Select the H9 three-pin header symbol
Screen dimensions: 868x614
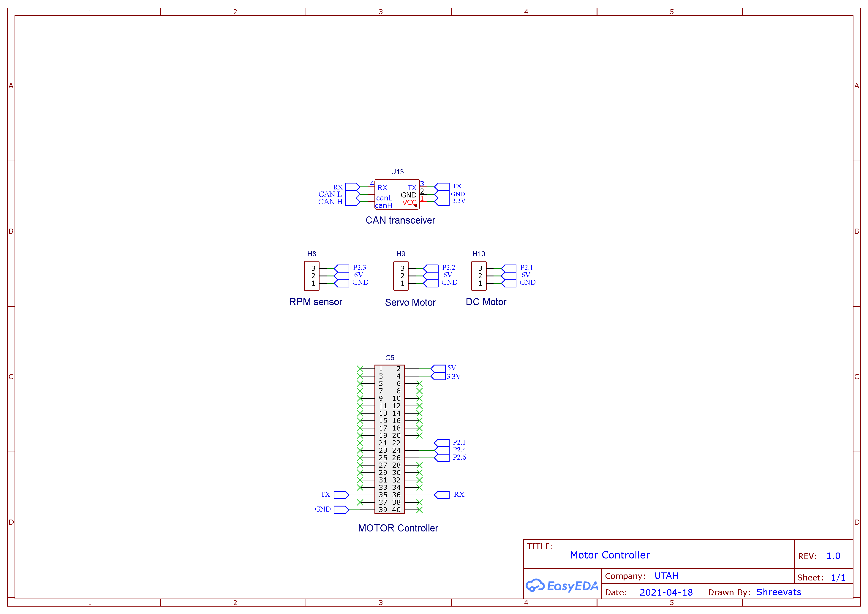point(401,276)
